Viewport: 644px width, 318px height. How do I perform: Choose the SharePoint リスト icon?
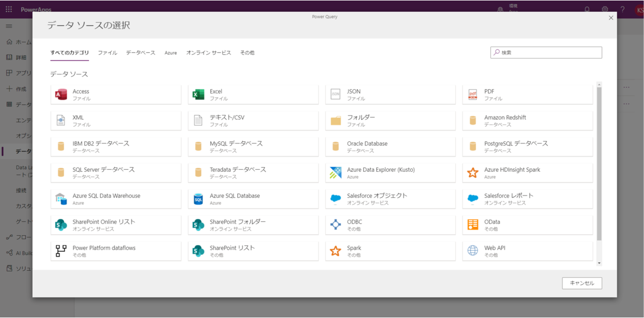199,251
